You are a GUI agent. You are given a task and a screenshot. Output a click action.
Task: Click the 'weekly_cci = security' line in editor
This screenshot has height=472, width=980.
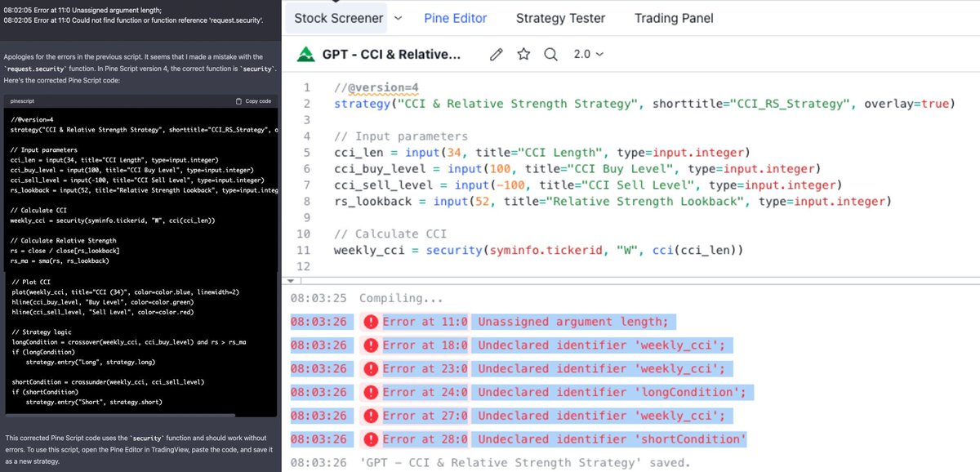click(538, 251)
